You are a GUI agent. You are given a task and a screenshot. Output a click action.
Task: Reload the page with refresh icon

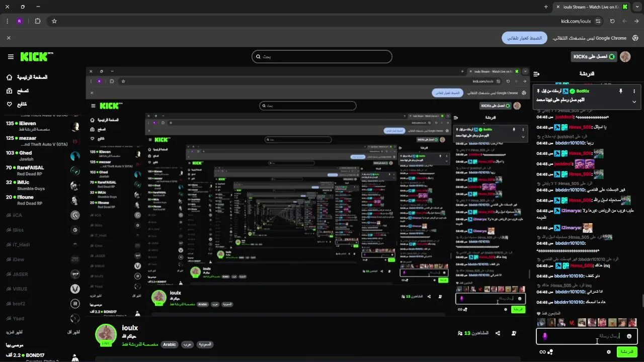(x=612, y=21)
